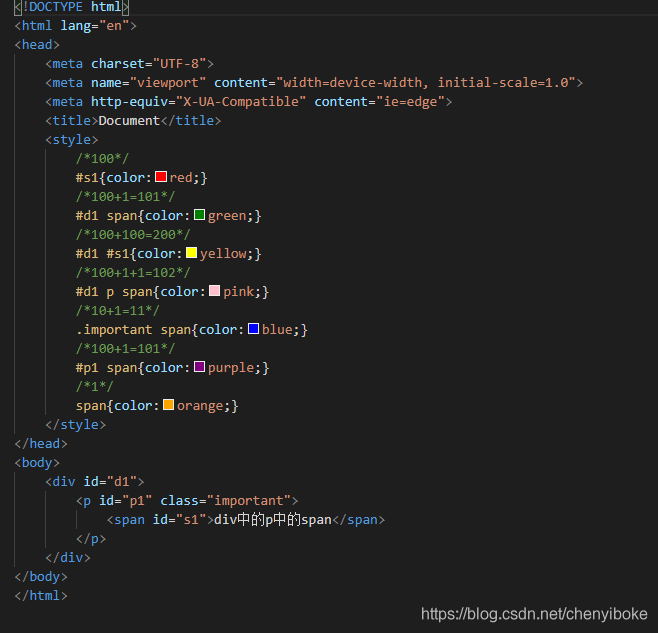Click the span{color: rule selector
Screen dimensions: 658x633
coord(91,406)
